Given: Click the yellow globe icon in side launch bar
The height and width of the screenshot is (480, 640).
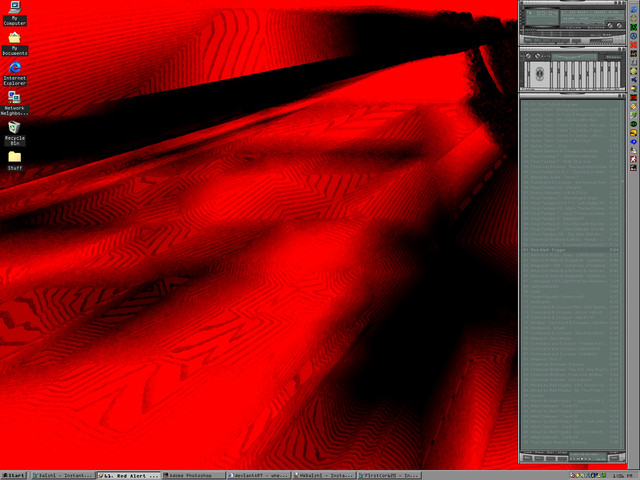Looking at the screenshot, I should pyautogui.click(x=633, y=71).
